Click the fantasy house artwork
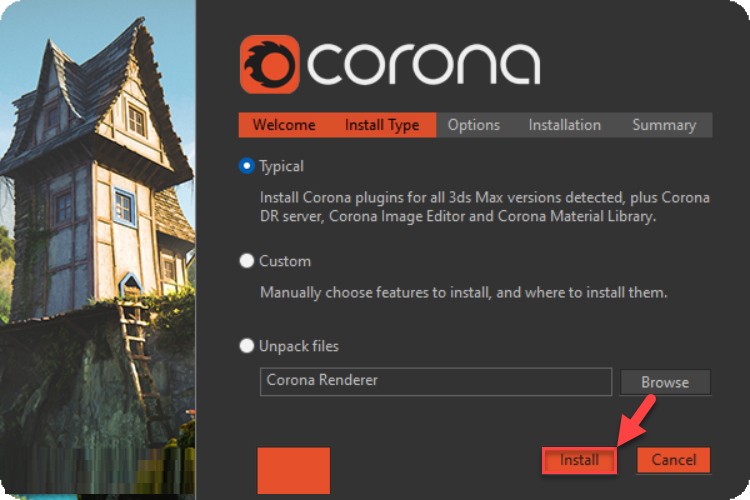750x500 pixels. pyautogui.click(x=97, y=250)
